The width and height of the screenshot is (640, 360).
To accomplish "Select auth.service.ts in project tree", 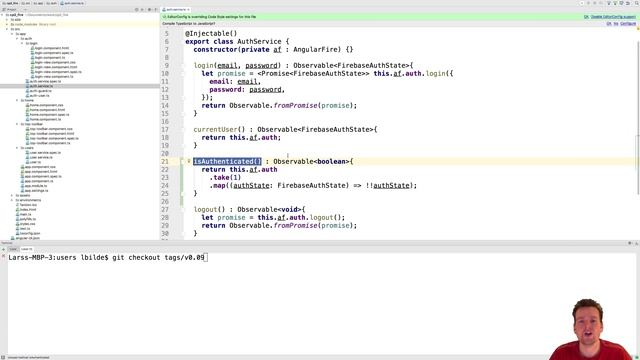I will pyautogui.click(x=41, y=86).
